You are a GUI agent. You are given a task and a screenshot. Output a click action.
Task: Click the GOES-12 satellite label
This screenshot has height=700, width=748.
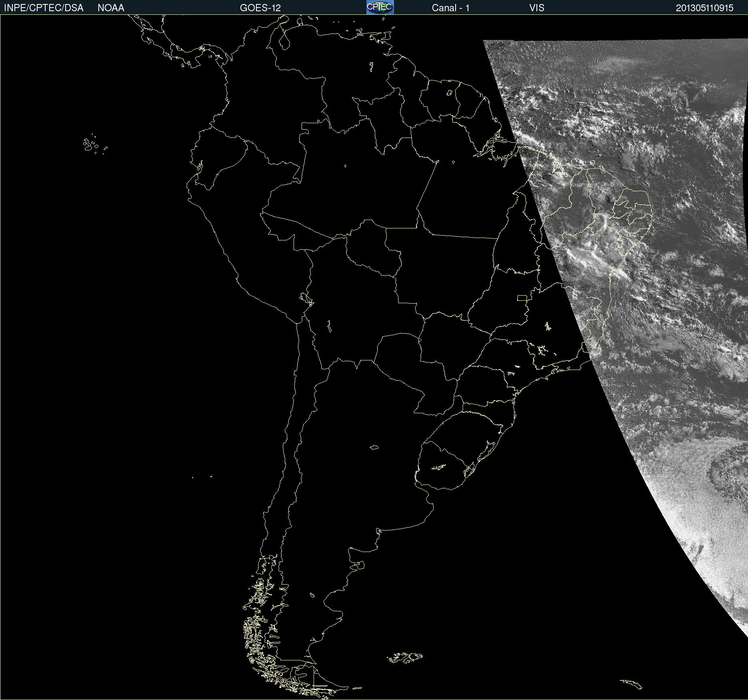coord(260,8)
